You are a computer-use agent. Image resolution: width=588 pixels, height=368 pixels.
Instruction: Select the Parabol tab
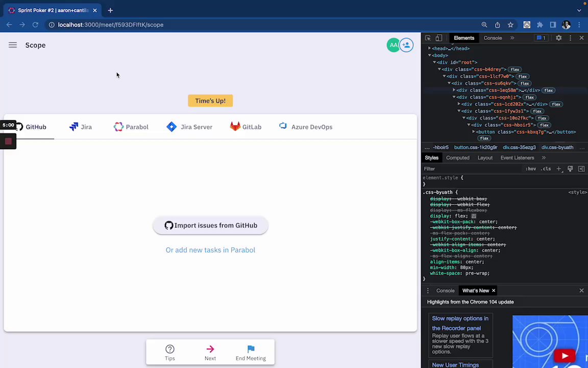pyautogui.click(x=131, y=127)
